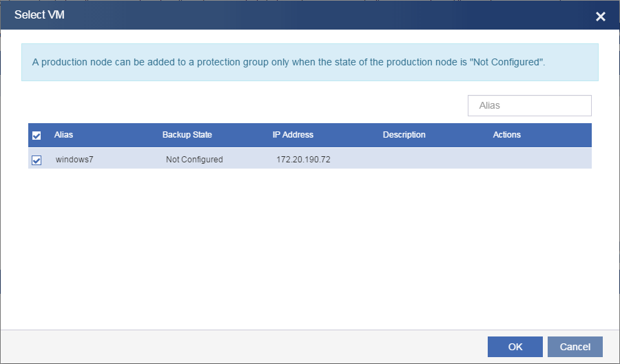Cancel the VM selection
The width and height of the screenshot is (620, 364).
575,347
